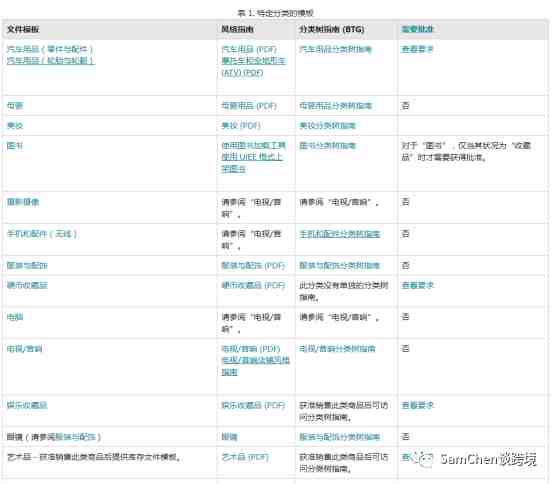This screenshot has width=554, height=484.
Task: Click 查看要求 in the 硬币收藏品 row
Action: coord(417,285)
